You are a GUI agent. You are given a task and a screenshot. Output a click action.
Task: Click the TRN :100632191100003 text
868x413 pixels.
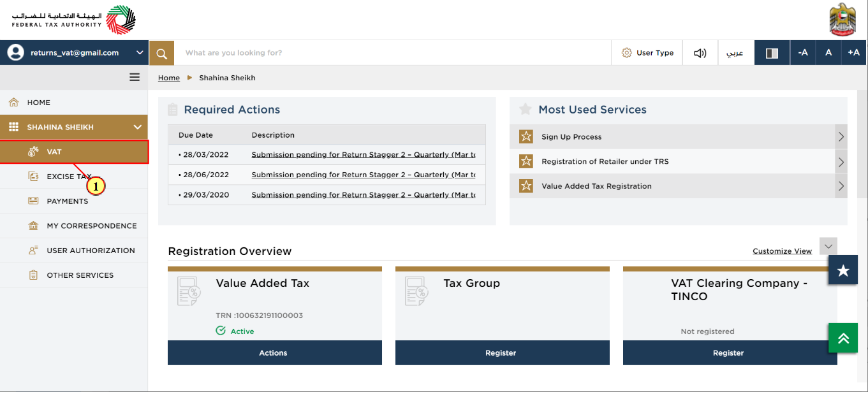click(260, 315)
